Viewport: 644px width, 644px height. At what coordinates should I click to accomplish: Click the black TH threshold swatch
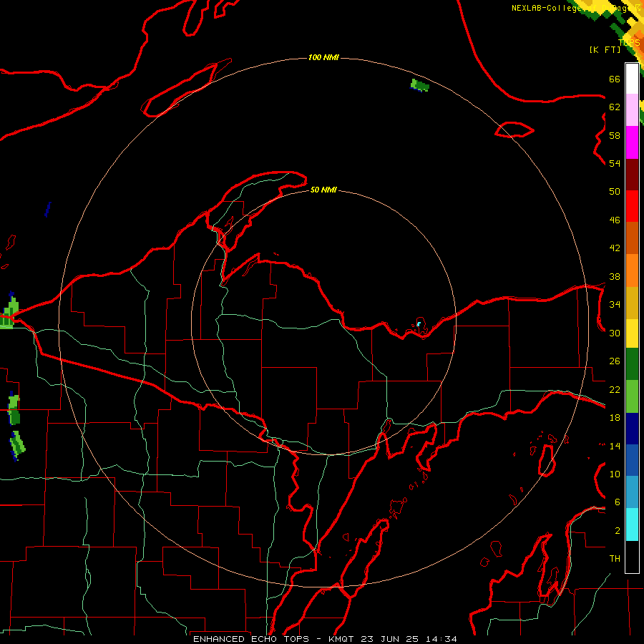632,557
